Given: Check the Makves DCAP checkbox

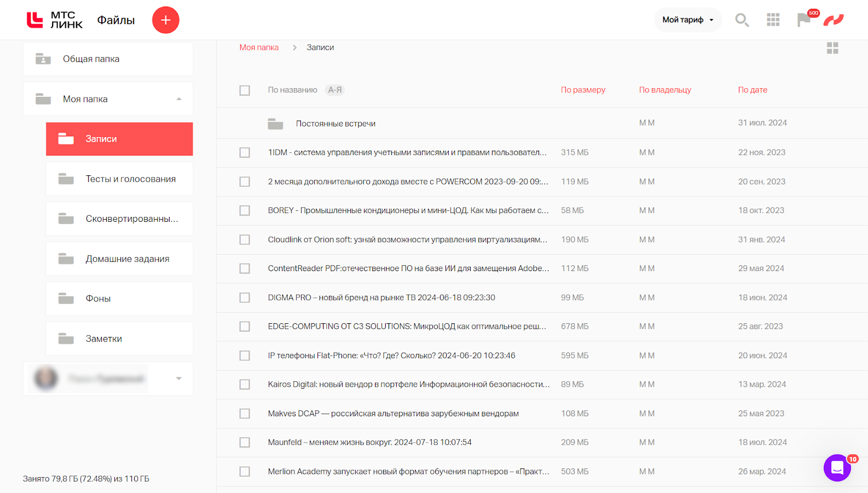Looking at the screenshot, I should tap(245, 414).
